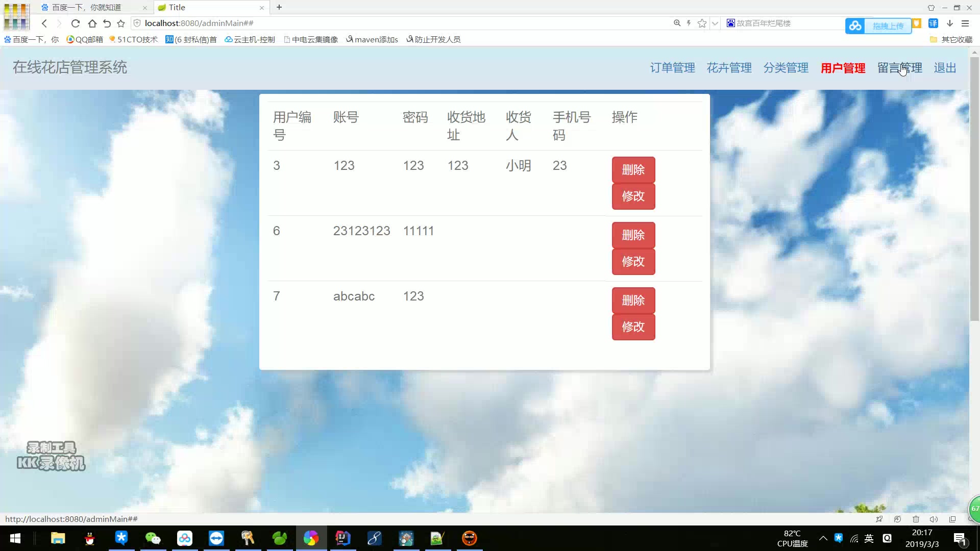The width and height of the screenshot is (980, 551).
Task: Open IntelliJ IDEA from the taskbar
Action: pos(342,538)
